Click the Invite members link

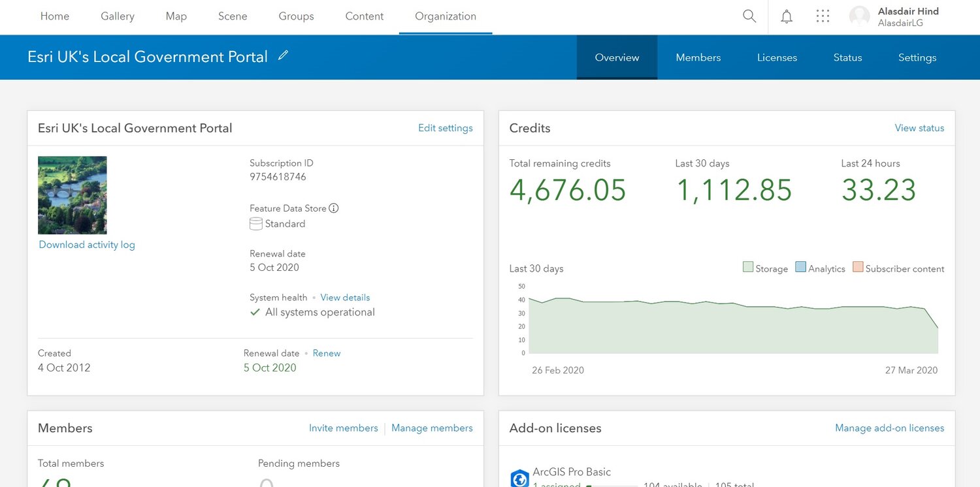[x=344, y=428]
